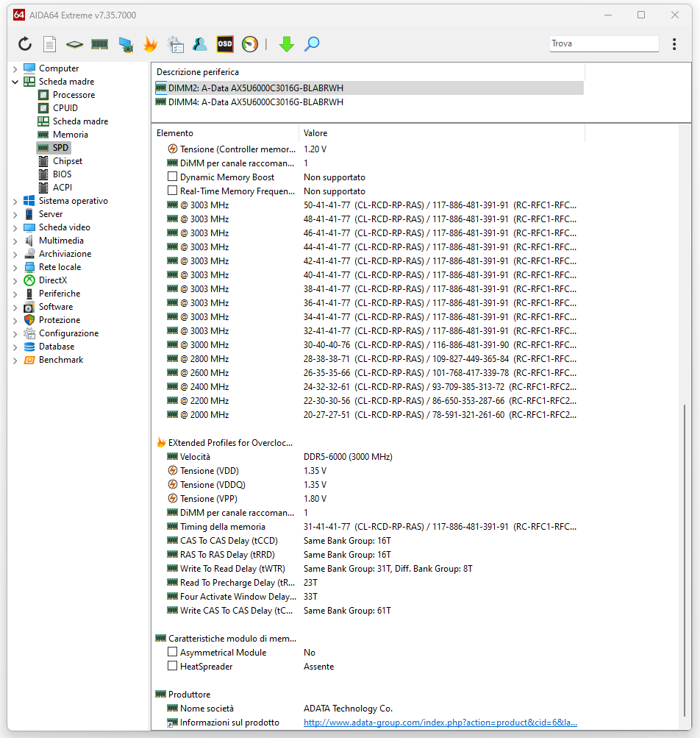Image resolution: width=700 pixels, height=738 pixels.
Task: Click the flame stability test icon
Action: tap(150, 44)
